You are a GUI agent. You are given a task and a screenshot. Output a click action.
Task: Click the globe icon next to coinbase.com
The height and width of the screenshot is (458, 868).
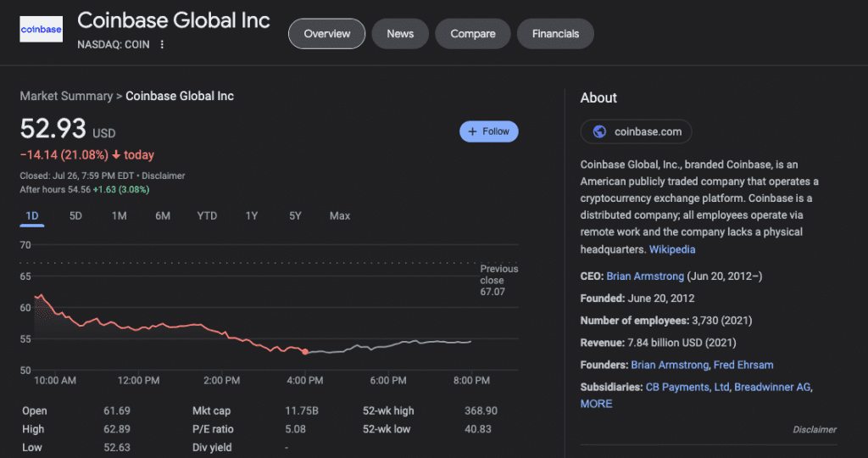[599, 131]
